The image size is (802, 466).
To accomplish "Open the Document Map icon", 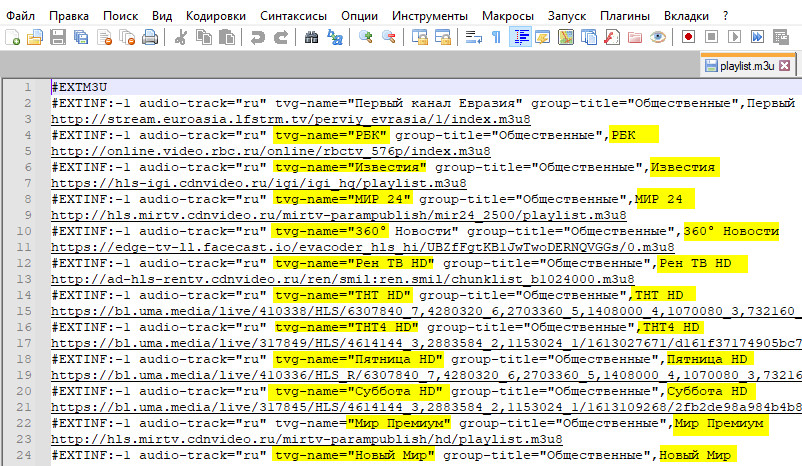I will (x=566, y=37).
